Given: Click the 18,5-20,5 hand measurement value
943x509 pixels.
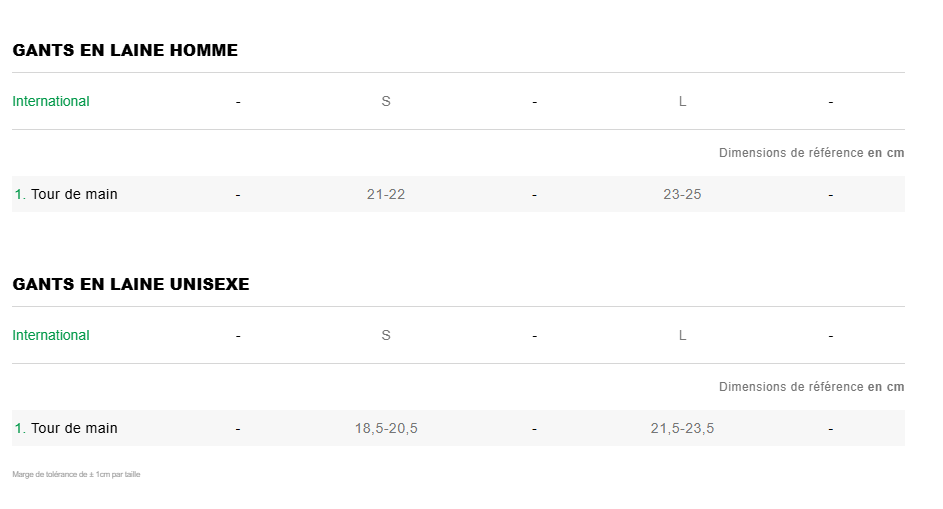Looking at the screenshot, I should click(386, 428).
